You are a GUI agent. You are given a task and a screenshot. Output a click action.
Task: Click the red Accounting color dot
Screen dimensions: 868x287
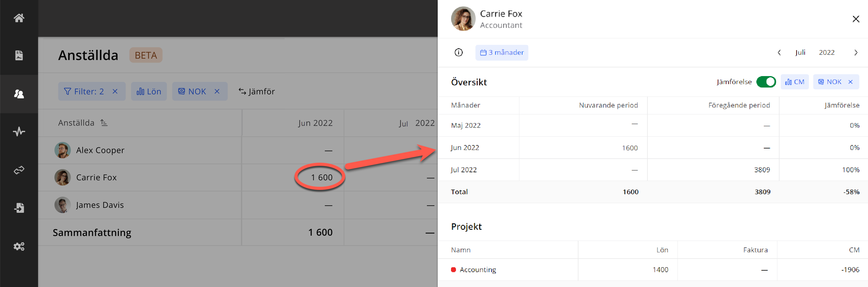(453, 269)
